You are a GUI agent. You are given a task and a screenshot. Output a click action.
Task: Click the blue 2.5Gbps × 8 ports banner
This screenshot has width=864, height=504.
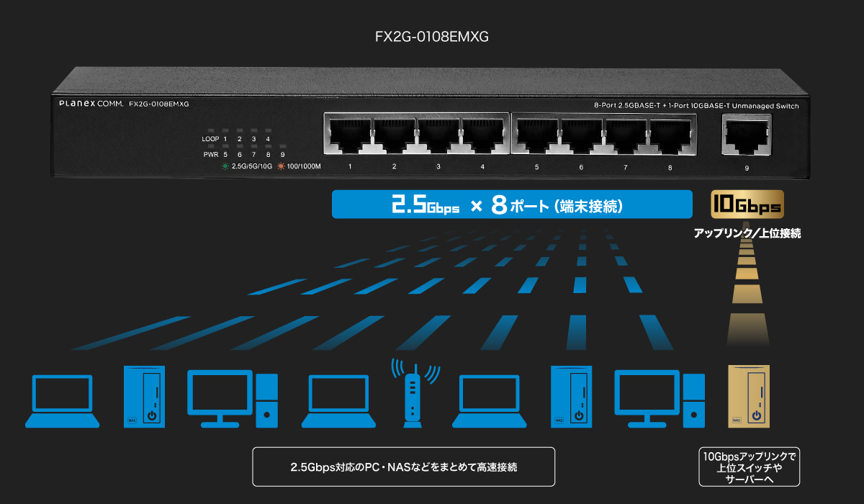[511, 204]
